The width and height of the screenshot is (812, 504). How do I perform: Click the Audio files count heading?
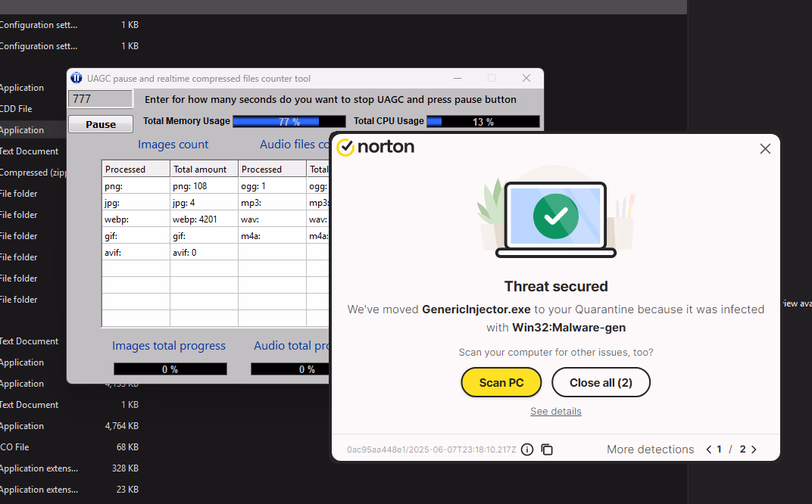(x=294, y=145)
